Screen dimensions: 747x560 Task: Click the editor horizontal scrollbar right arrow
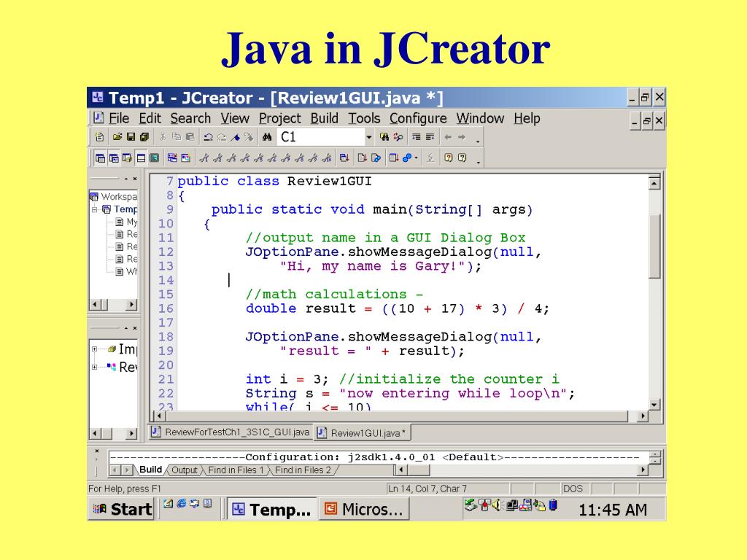tap(643, 416)
